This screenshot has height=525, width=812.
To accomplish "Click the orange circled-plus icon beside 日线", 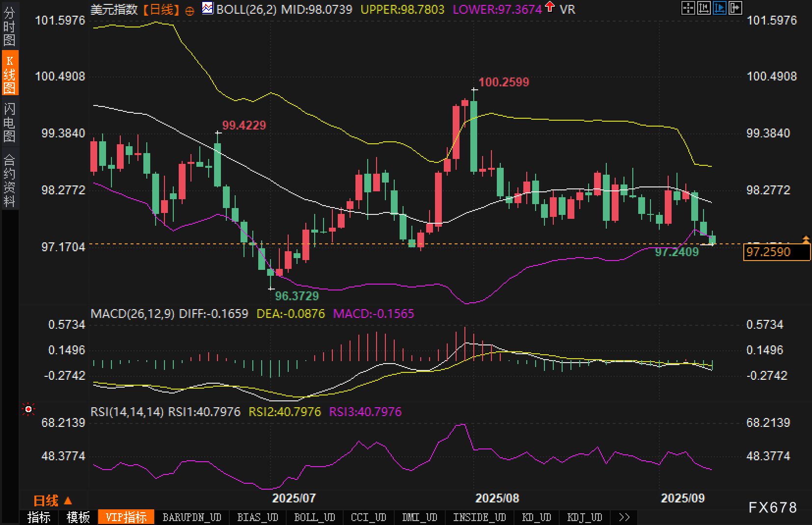I will [190, 11].
